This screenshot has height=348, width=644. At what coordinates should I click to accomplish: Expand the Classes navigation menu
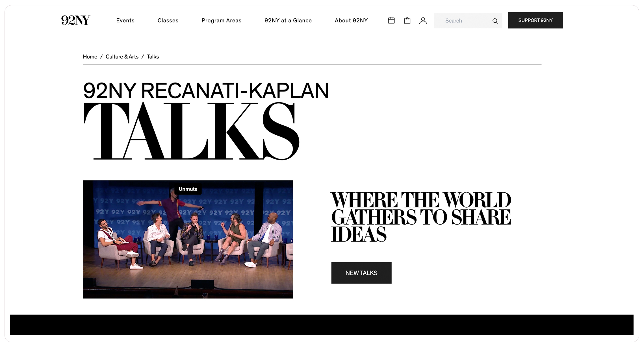(x=168, y=20)
